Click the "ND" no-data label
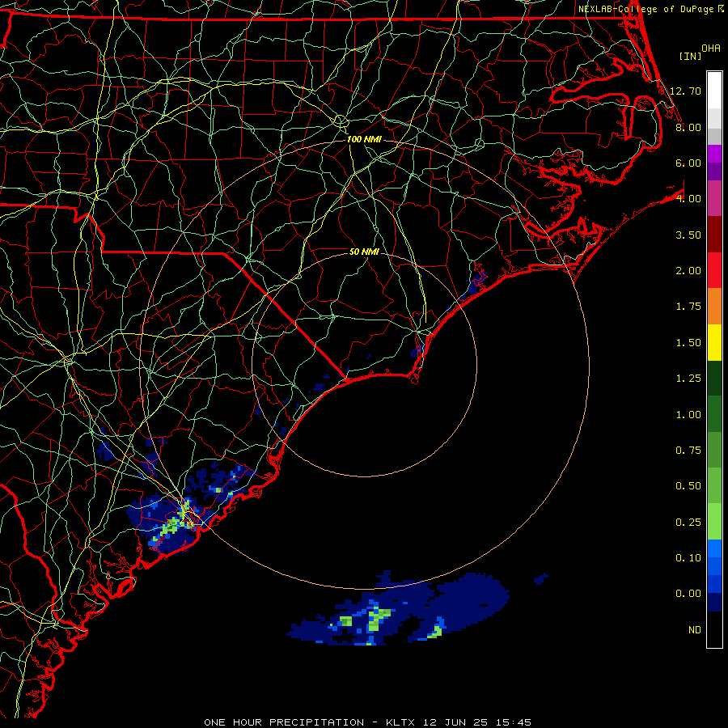728x728 pixels. (695, 630)
